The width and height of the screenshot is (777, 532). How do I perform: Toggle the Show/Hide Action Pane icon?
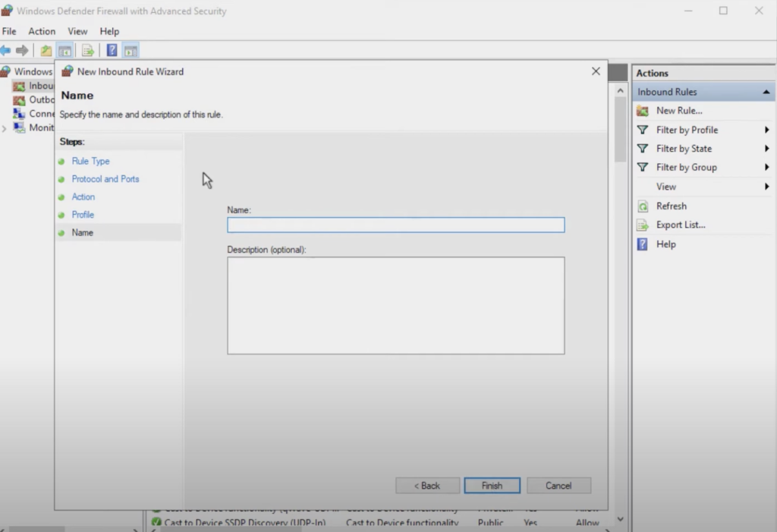pos(131,50)
